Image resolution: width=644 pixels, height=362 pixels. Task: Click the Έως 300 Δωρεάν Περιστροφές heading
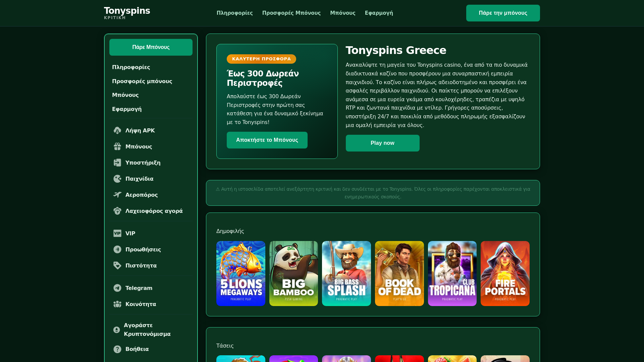263,78
